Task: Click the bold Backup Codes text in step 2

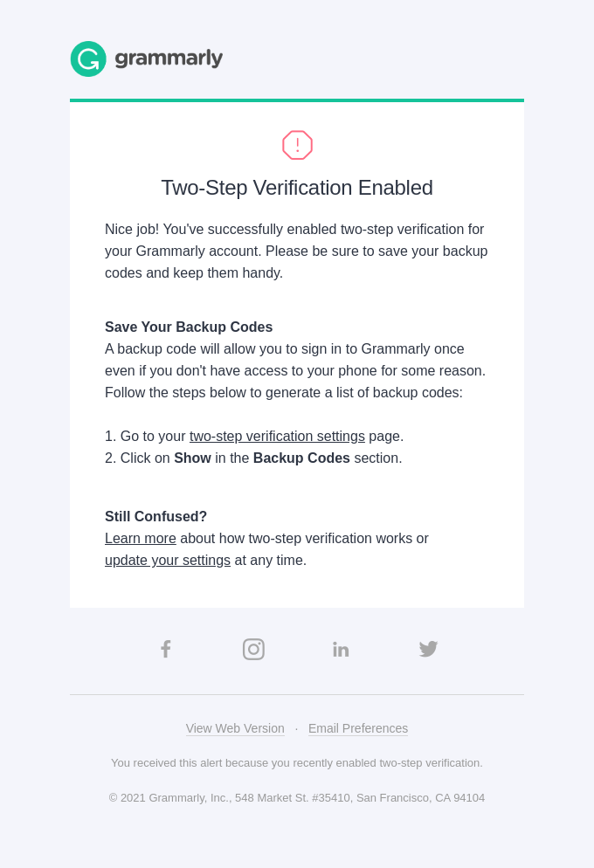Action: 301,458
